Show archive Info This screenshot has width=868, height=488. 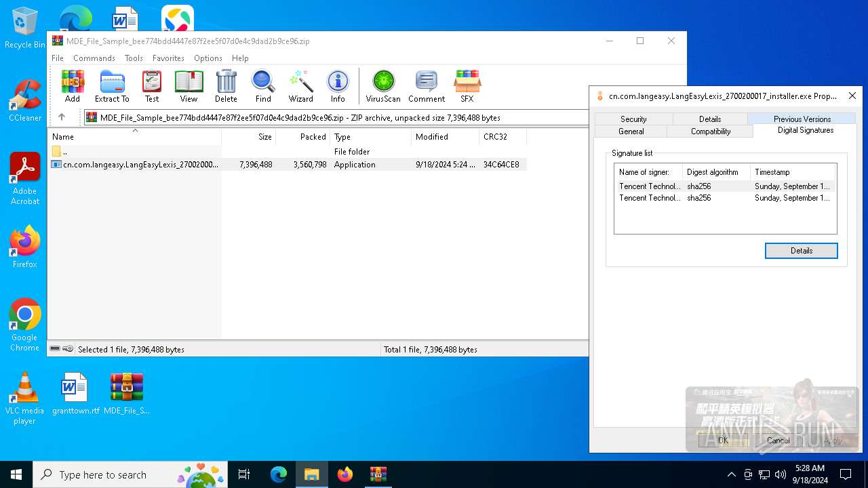(338, 86)
